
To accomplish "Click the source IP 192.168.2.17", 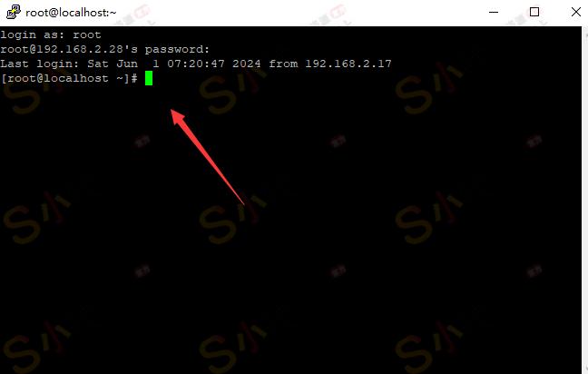I will point(348,64).
